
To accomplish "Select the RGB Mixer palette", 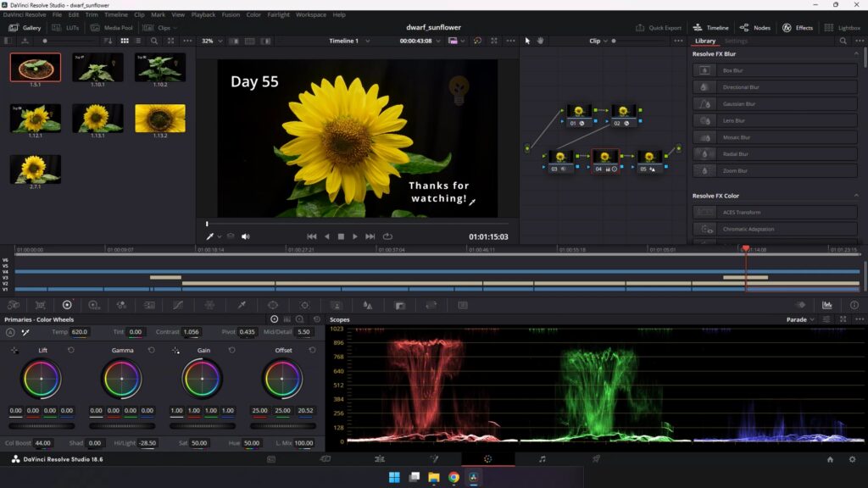I will (121, 305).
